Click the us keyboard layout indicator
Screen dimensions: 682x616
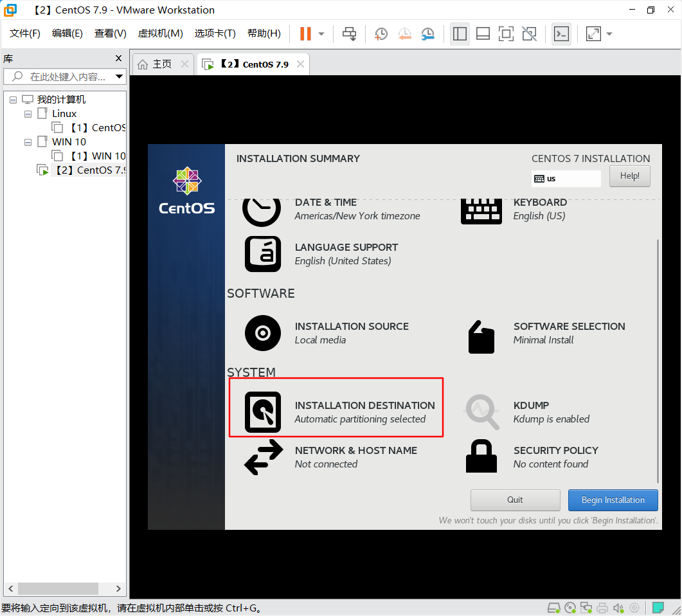pyautogui.click(x=566, y=178)
